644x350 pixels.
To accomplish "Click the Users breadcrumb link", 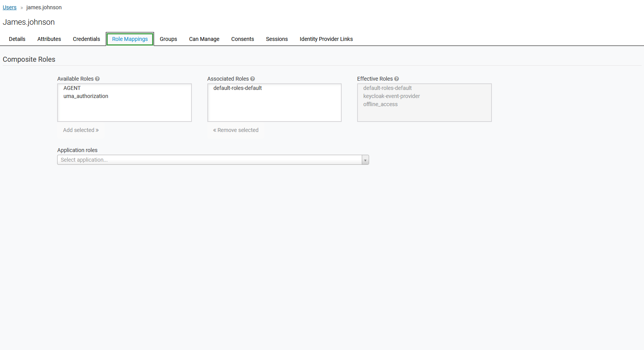I will click(10, 7).
